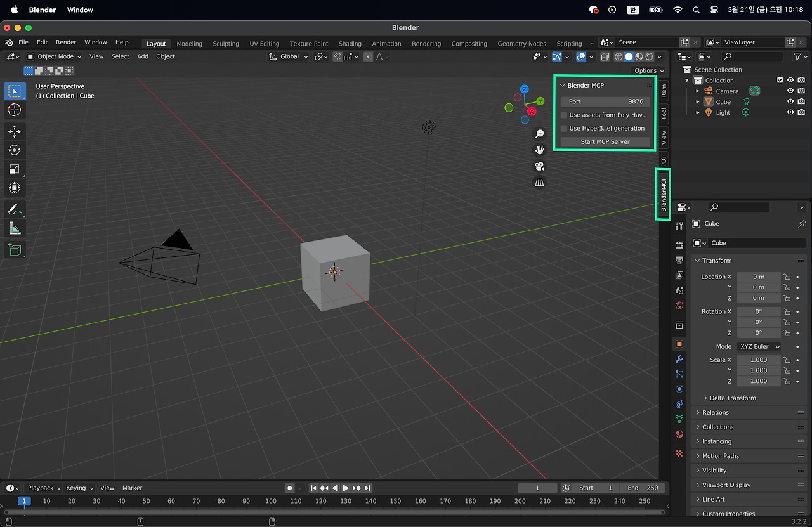Enable Use assets from Poly Haven

pyautogui.click(x=564, y=115)
